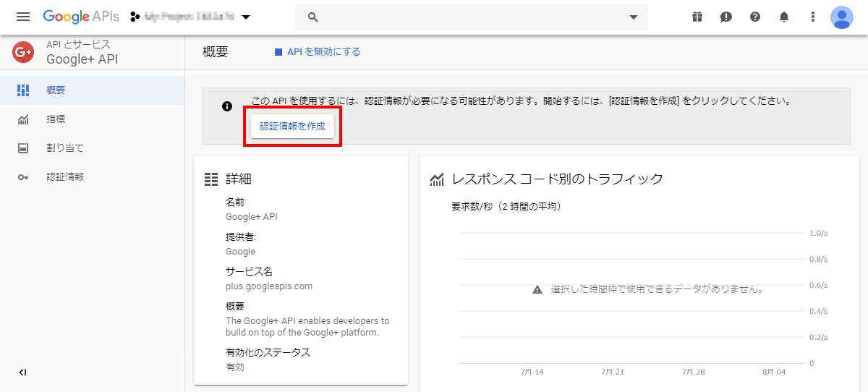This screenshot has width=868, height=392.
Task: Click the key icon beside 認証情報
Action: pyautogui.click(x=23, y=177)
